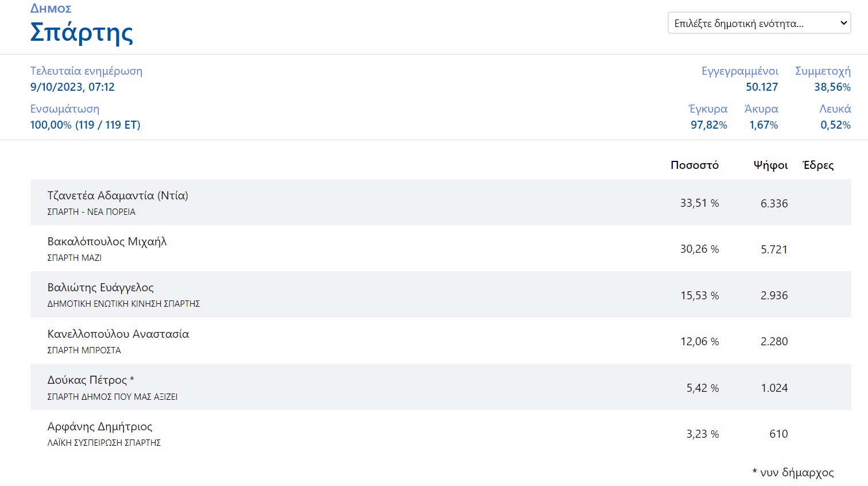Click the Ποσοστό column header
The height and width of the screenshot is (486, 868).
pos(695,165)
